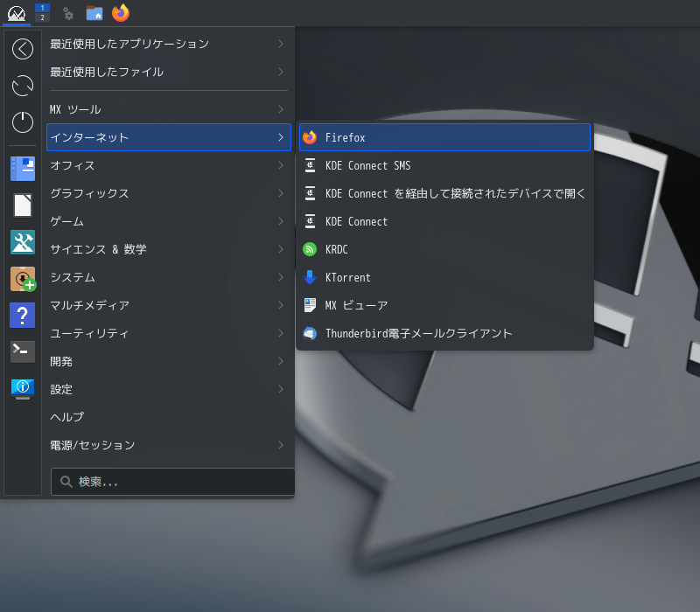Image resolution: width=700 pixels, height=612 pixels.
Task: Launch the terminal favorite icon
Action: (x=23, y=351)
